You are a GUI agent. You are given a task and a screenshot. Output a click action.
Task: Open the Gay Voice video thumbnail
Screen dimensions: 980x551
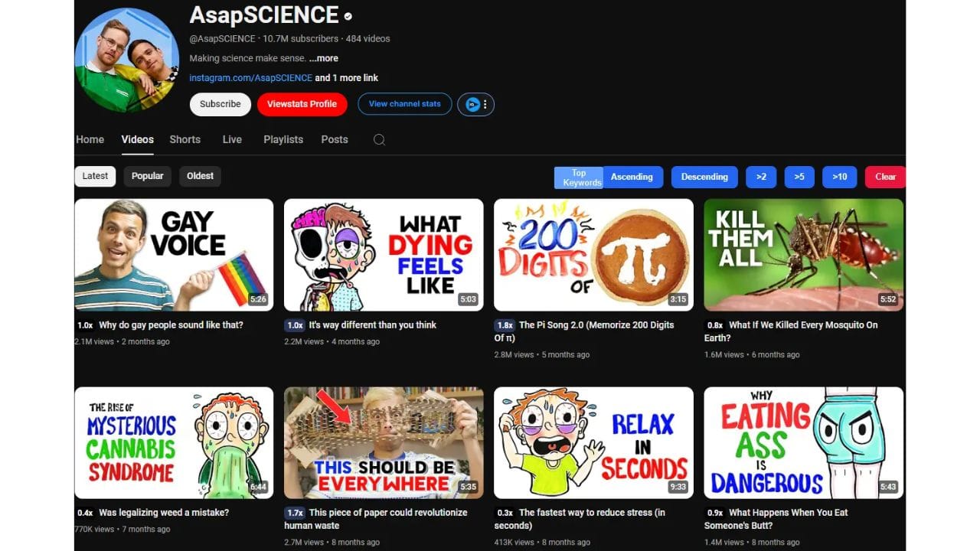pyautogui.click(x=174, y=255)
